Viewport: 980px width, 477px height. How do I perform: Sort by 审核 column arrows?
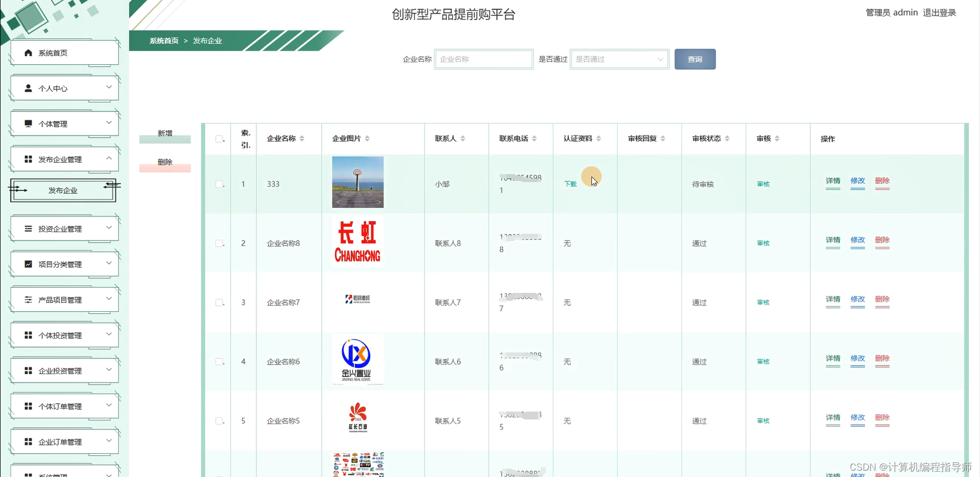tap(777, 138)
